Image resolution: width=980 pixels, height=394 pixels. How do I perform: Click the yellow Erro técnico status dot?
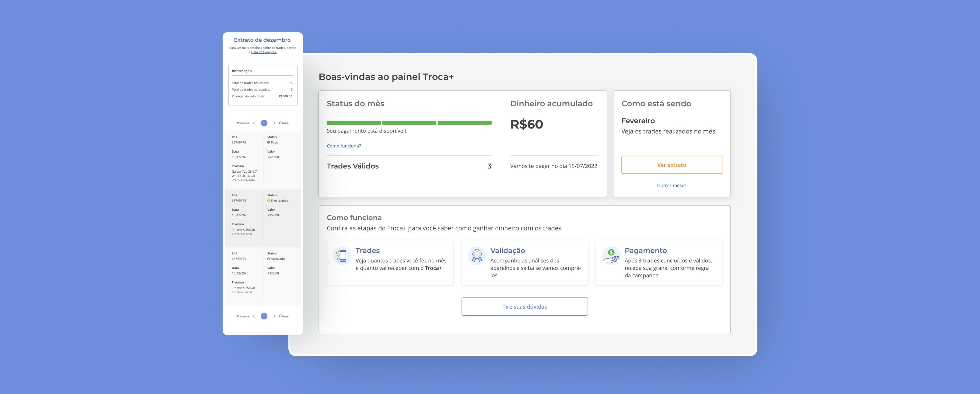269,201
